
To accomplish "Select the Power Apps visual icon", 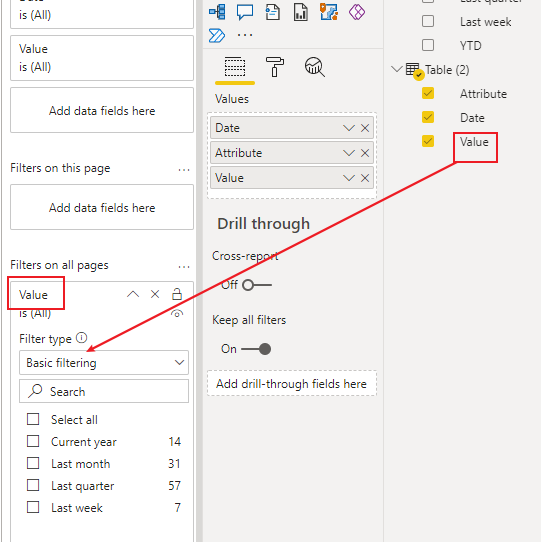I will point(357,12).
